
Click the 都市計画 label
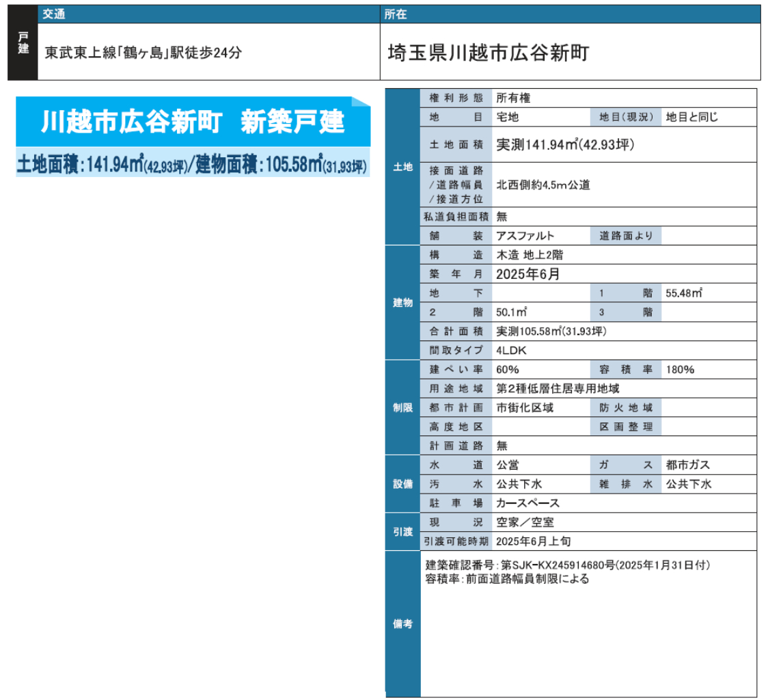pos(456,408)
